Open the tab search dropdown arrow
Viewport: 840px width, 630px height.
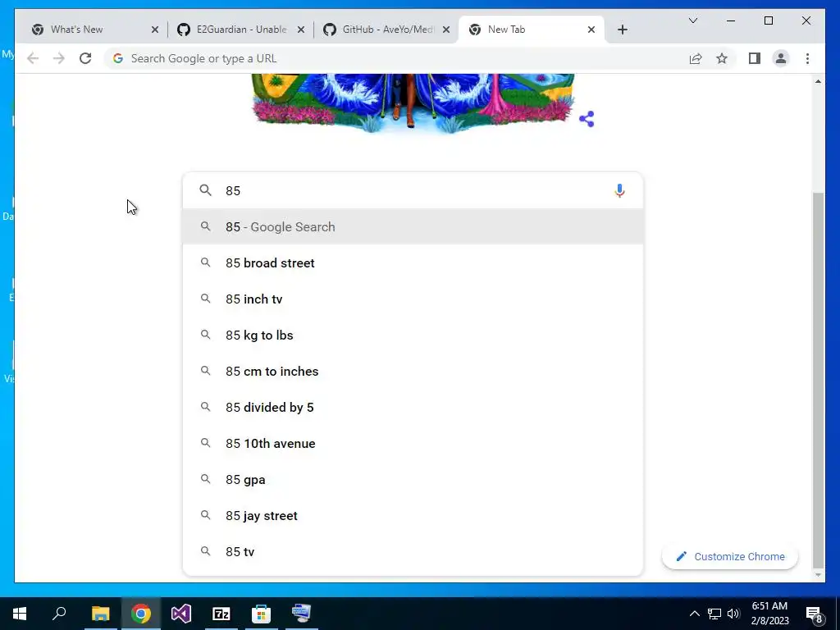(692, 21)
